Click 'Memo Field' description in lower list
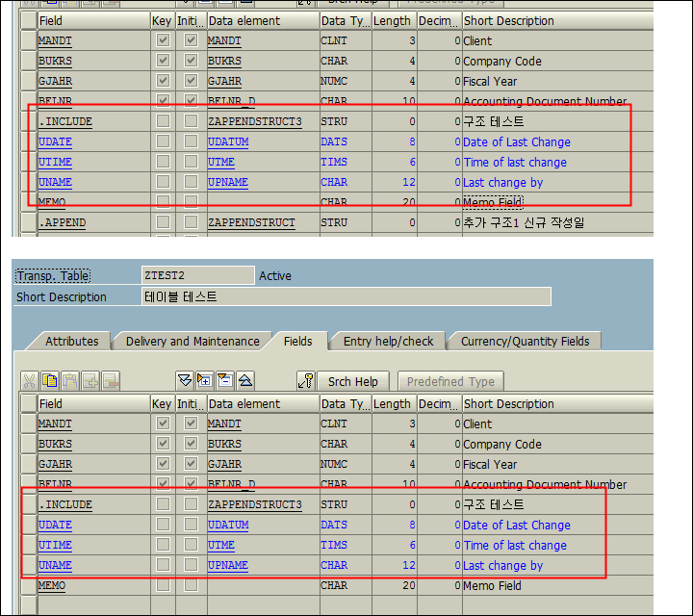This screenshot has width=693, height=616. 493,585
